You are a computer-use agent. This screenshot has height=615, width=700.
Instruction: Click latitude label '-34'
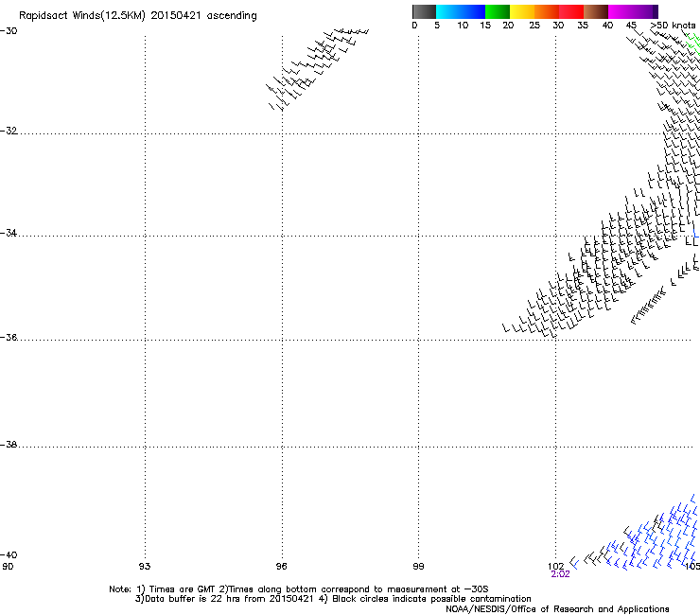point(9,233)
